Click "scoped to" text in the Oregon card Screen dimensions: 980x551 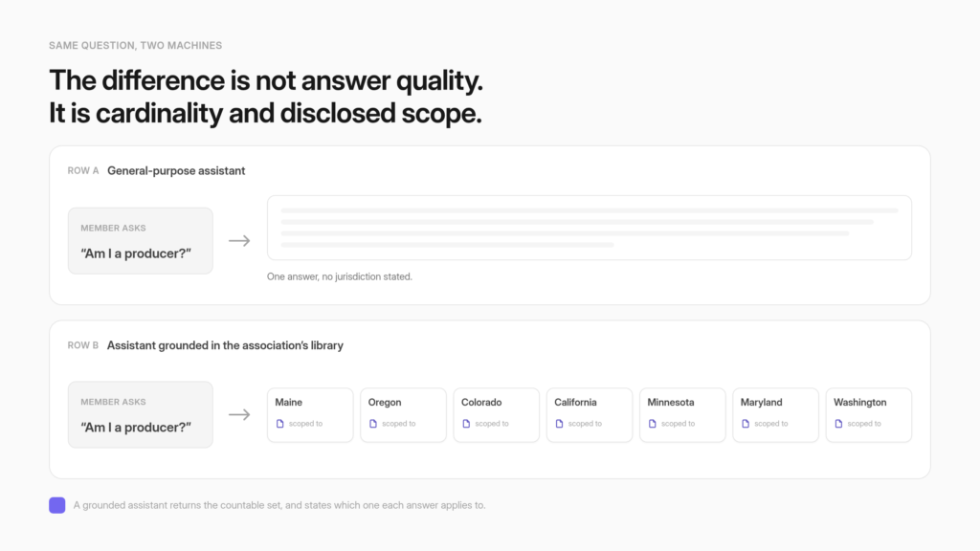point(399,424)
